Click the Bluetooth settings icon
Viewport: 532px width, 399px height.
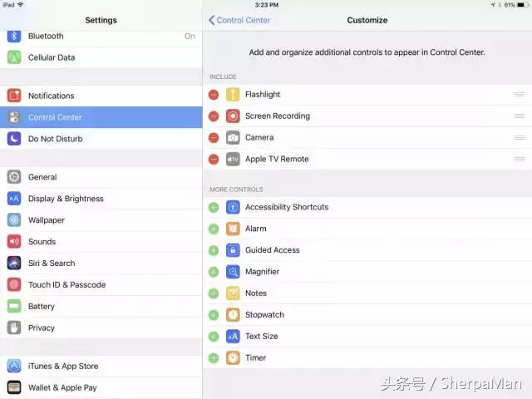[14, 36]
